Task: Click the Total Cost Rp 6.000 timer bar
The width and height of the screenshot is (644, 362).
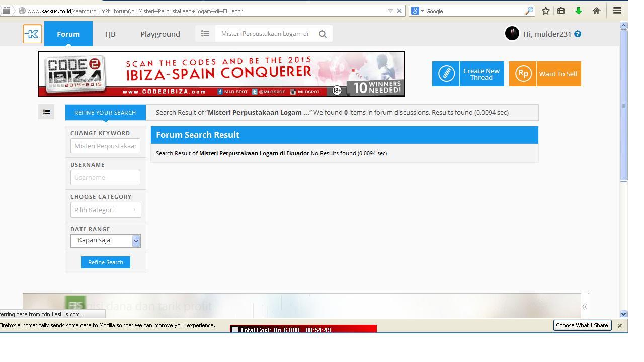Action: pos(303,329)
